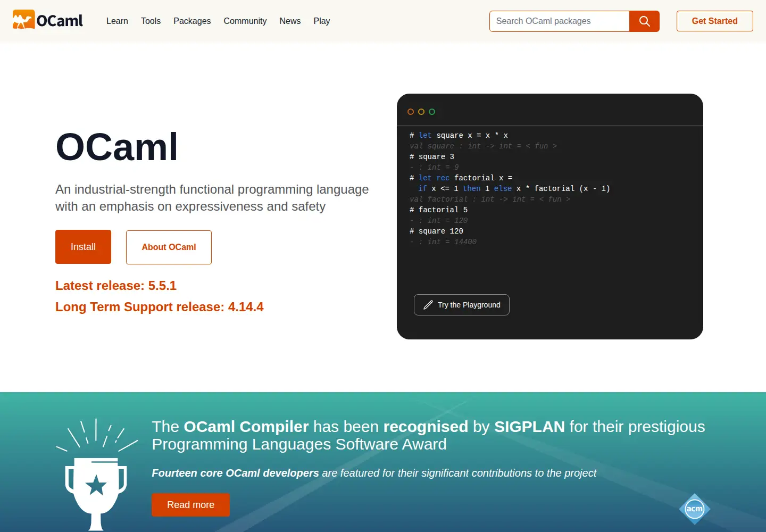Open the Latest release 5.5.1 link

[x=116, y=286]
